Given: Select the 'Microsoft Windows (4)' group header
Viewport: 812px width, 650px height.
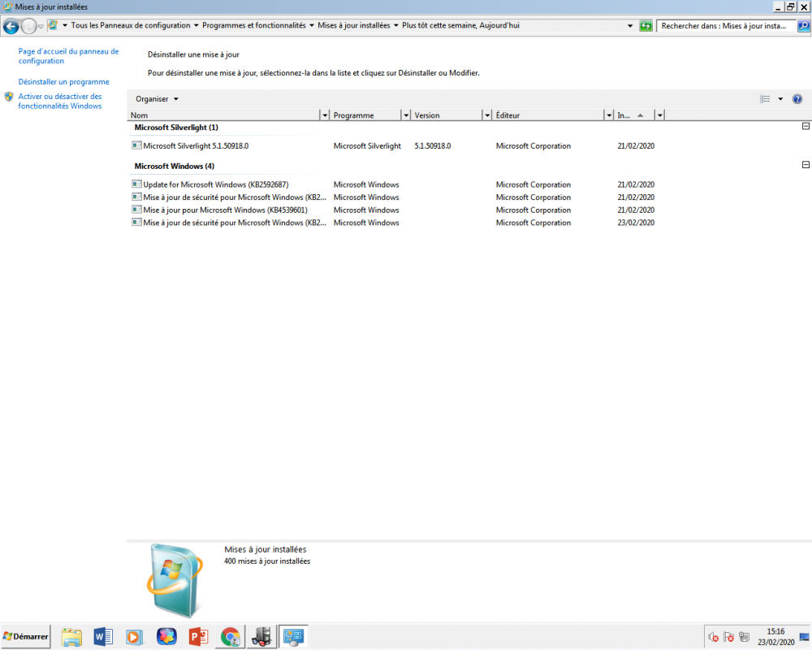Looking at the screenshot, I should (x=174, y=167).
